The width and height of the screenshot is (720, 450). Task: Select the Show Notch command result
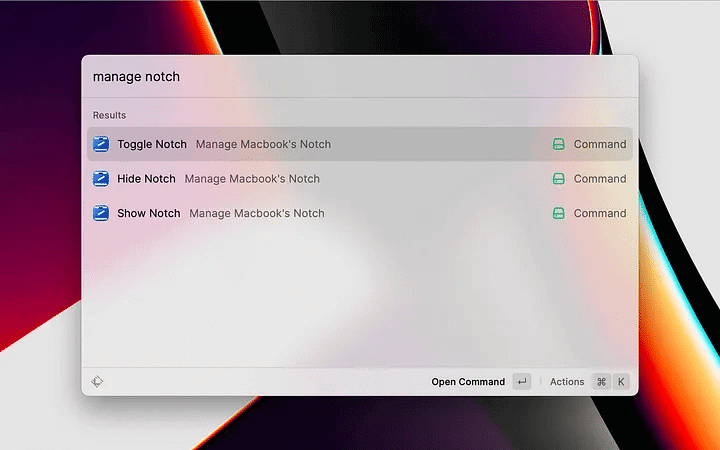pos(149,213)
